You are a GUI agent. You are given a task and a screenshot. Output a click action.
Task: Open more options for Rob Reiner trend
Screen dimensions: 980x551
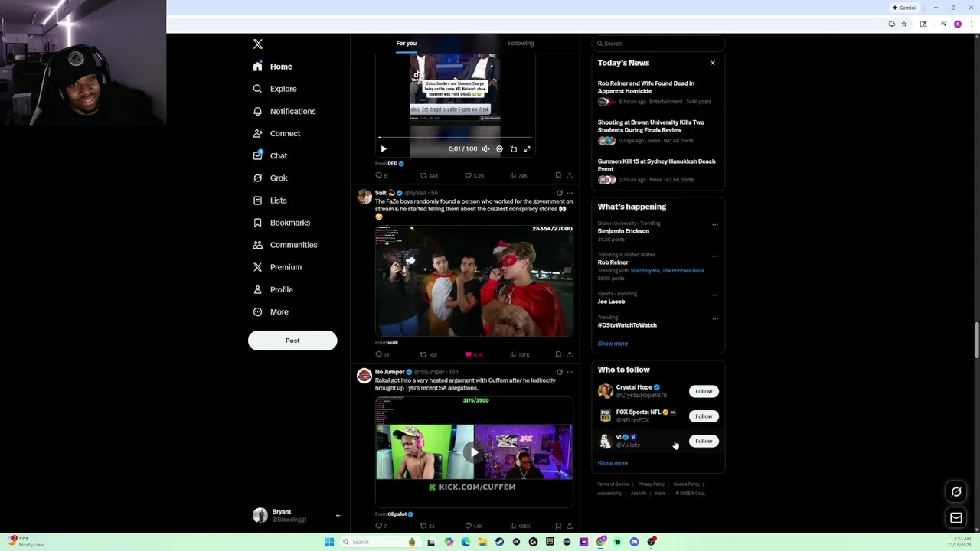click(x=715, y=256)
